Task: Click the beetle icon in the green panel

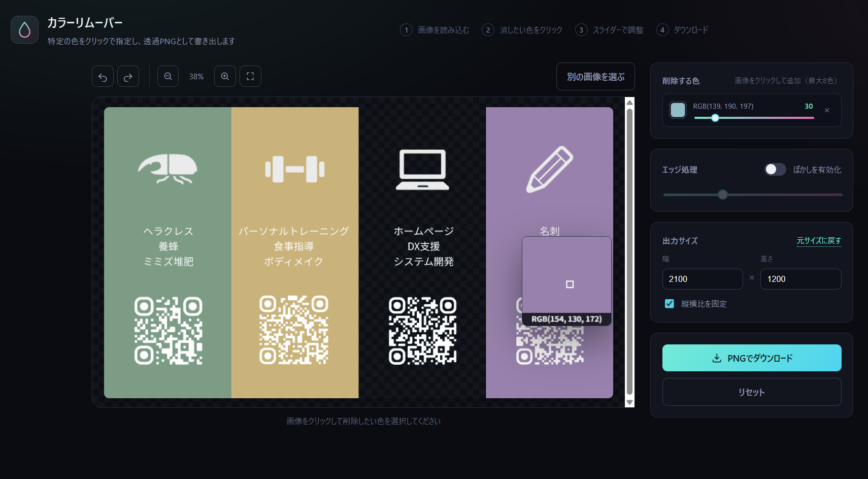Action: (x=168, y=169)
